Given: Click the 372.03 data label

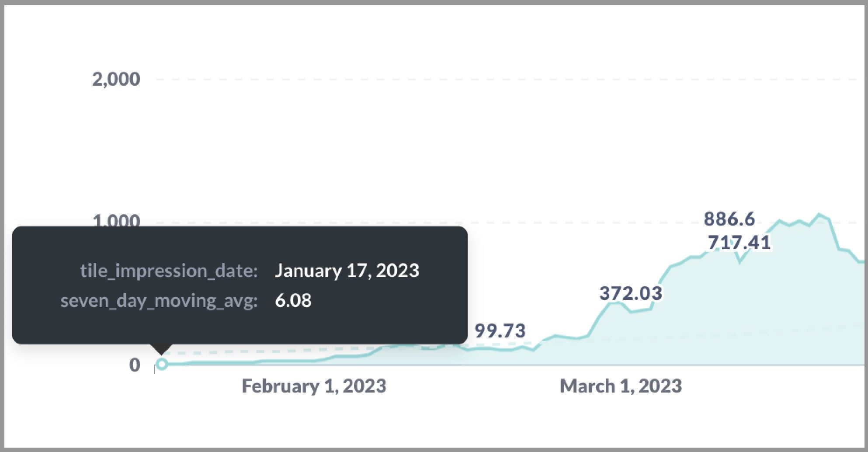Looking at the screenshot, I should (x=631, y=293).
